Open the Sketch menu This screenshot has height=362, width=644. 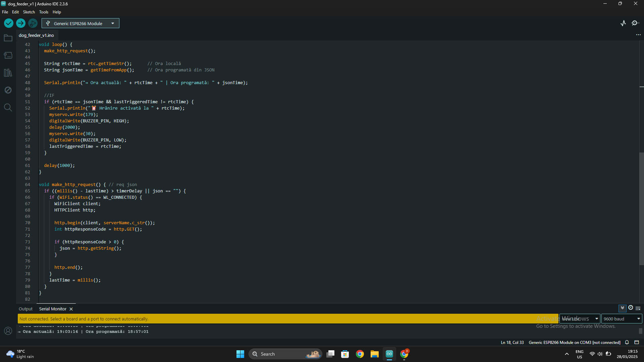(29, 12)
